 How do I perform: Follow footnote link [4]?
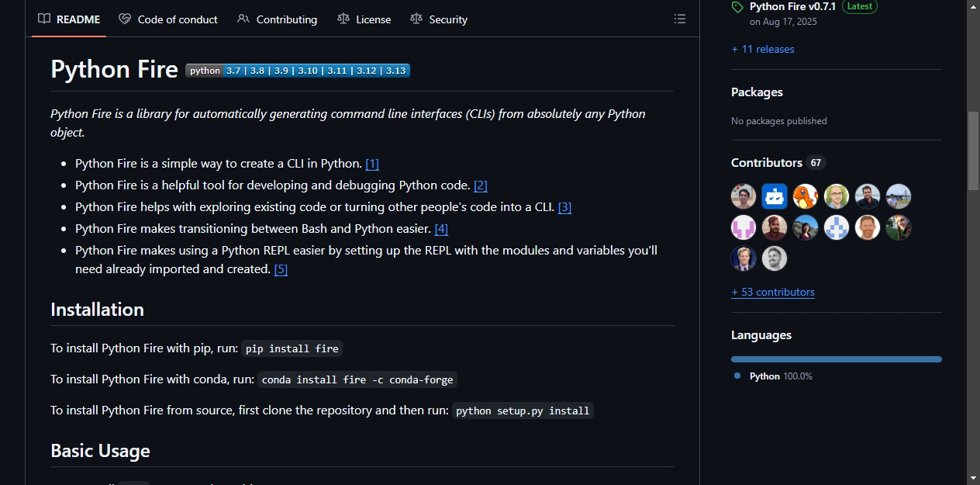click(441, 229)
